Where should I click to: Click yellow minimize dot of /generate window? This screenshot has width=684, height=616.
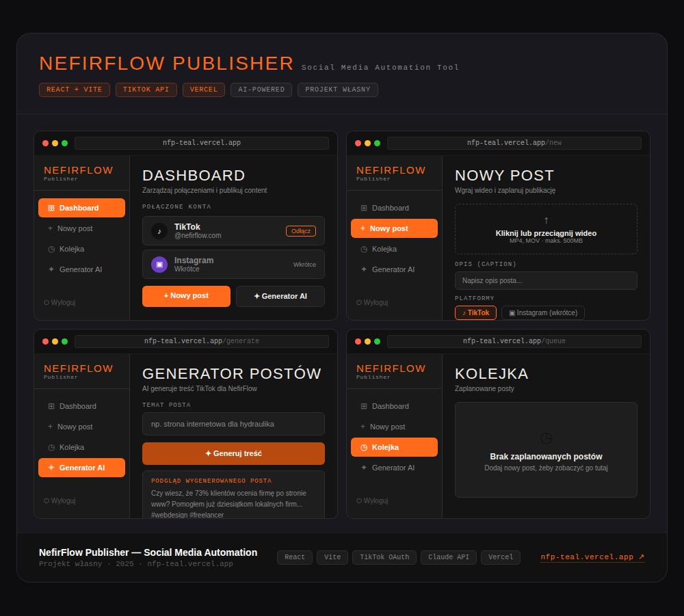tap(55, 341)
